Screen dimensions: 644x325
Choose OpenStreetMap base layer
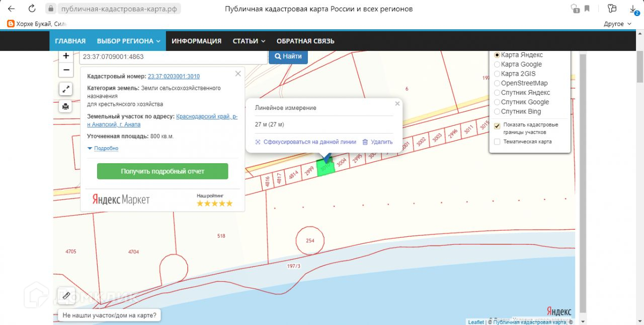coord(497,83)
